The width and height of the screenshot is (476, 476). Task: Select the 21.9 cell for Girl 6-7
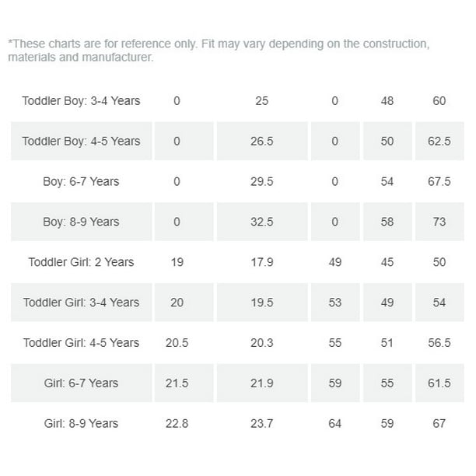(x=262, y=383)
